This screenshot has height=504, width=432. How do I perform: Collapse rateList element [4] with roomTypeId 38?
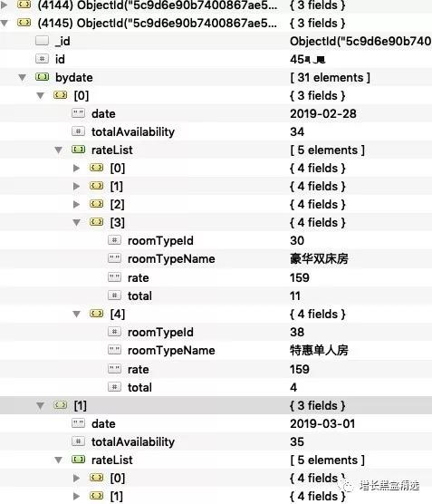(x=76, y=314)
